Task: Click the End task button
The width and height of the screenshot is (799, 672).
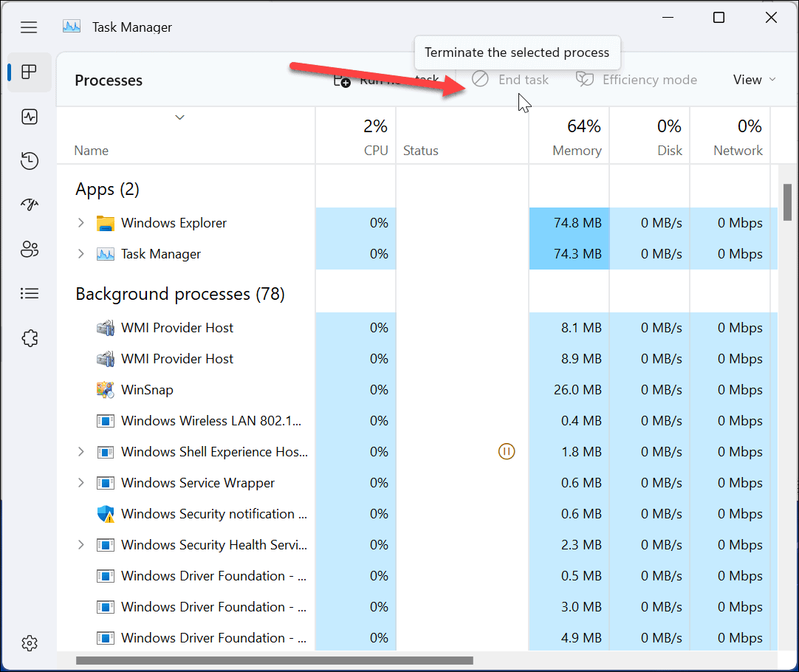Action: [510, 80]
